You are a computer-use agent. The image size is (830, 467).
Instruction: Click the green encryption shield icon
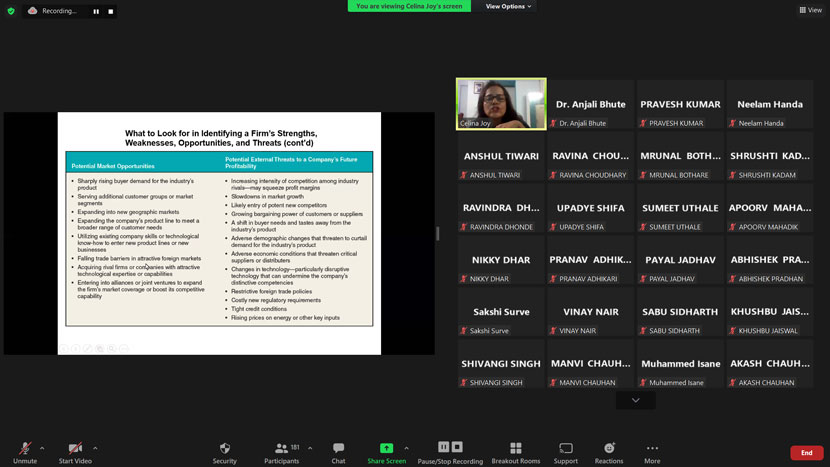[11, 11]
